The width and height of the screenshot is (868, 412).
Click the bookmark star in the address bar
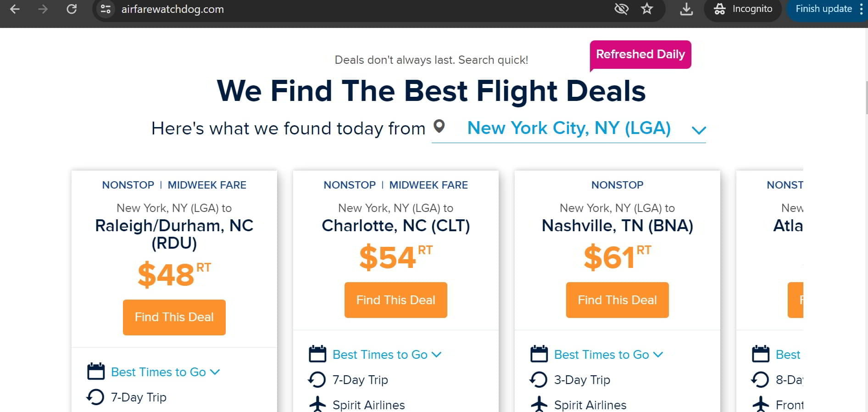[x=647, y=9]
